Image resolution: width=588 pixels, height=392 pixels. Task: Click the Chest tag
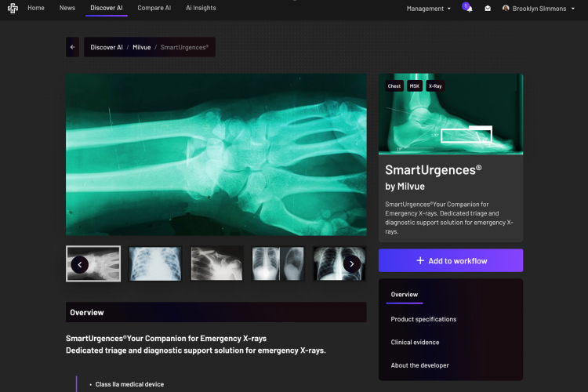click(394, 86)
